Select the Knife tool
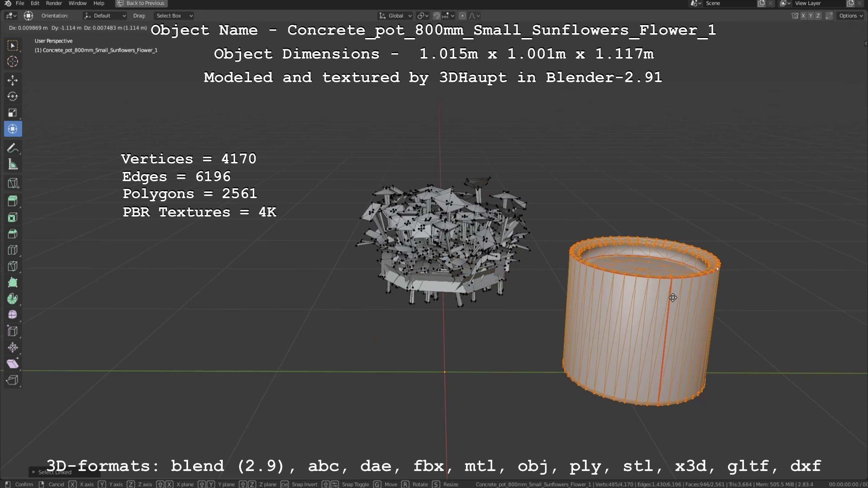 13,266
